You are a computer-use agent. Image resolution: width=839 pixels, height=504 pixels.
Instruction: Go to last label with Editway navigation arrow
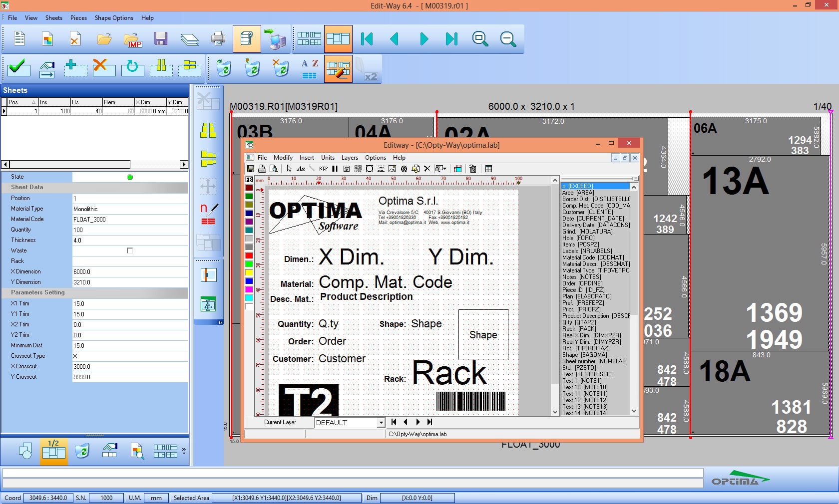[429, 422]
